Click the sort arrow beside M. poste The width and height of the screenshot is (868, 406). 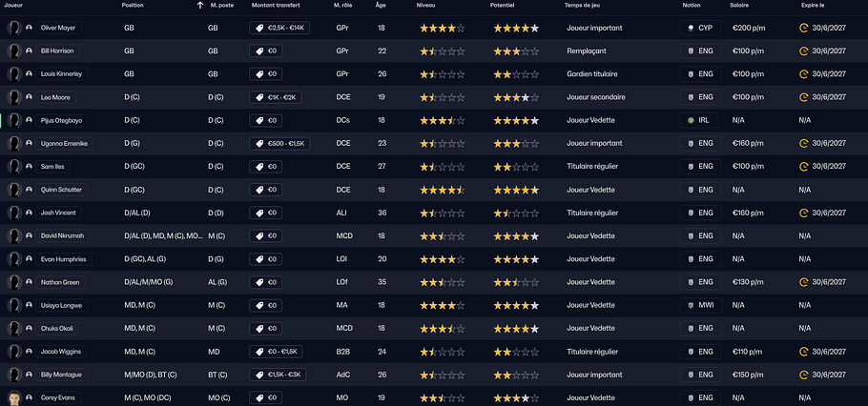(199, 6)
